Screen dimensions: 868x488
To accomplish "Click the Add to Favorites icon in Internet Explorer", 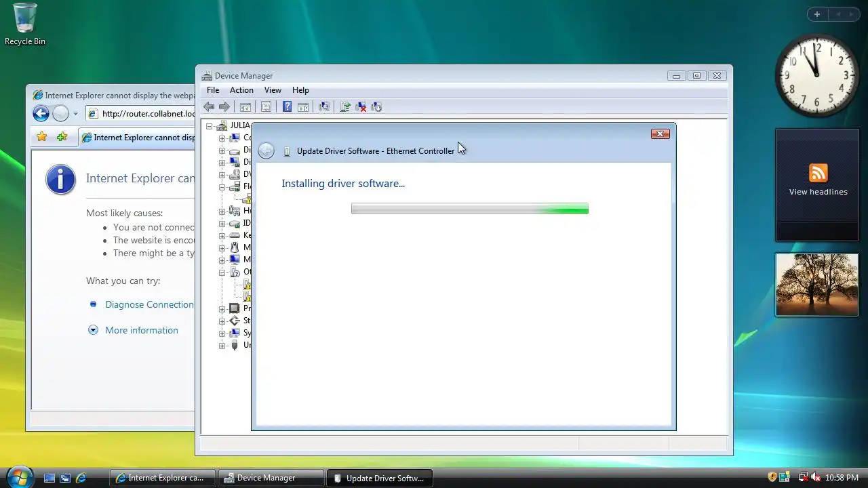I will (x=62, y=137).
